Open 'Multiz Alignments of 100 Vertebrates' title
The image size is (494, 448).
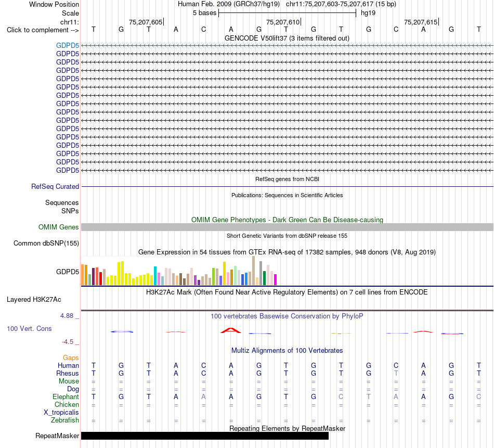287,351
